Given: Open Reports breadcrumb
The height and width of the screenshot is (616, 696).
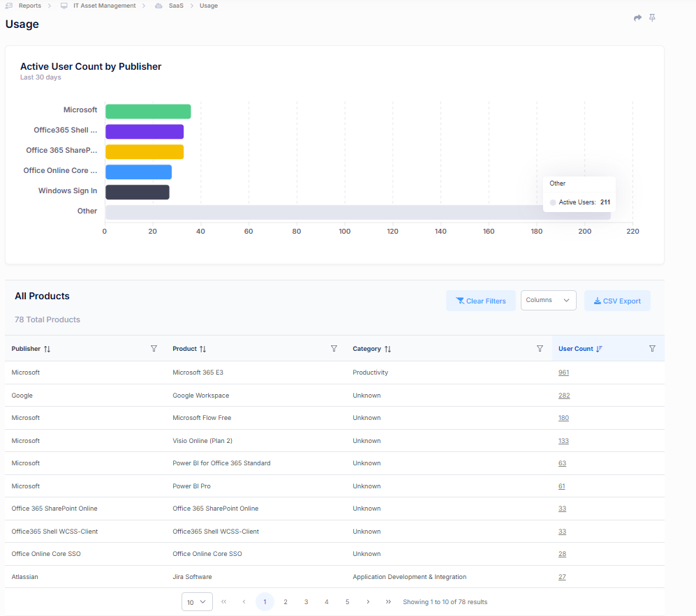Looking at the screenshot, I should [x=30, y=6].
